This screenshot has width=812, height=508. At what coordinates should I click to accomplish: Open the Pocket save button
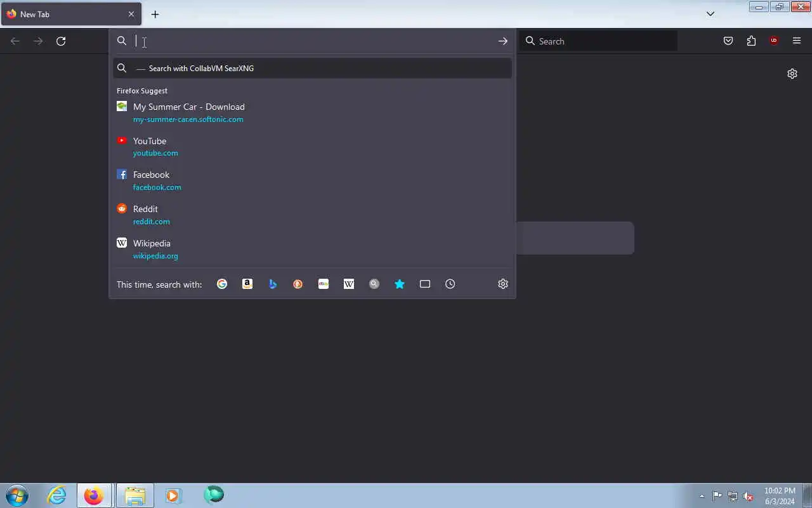point(728,41)
